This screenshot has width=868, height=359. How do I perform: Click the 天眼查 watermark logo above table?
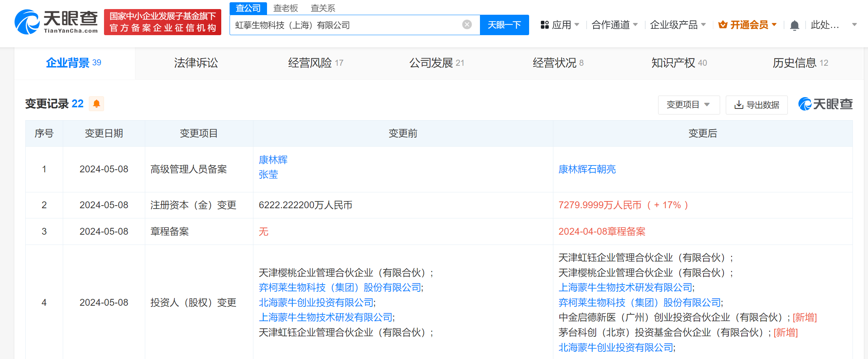click(825, 104)
